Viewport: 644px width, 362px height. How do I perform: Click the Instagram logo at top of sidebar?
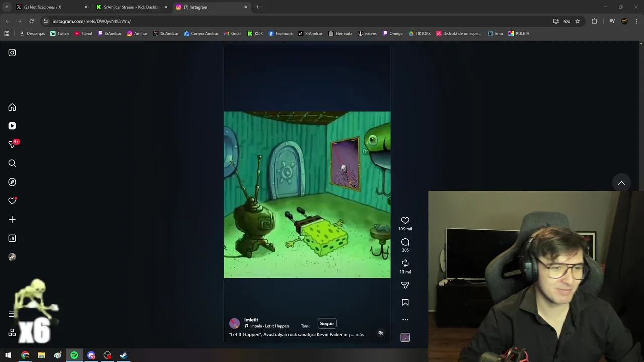click(12, 53)
